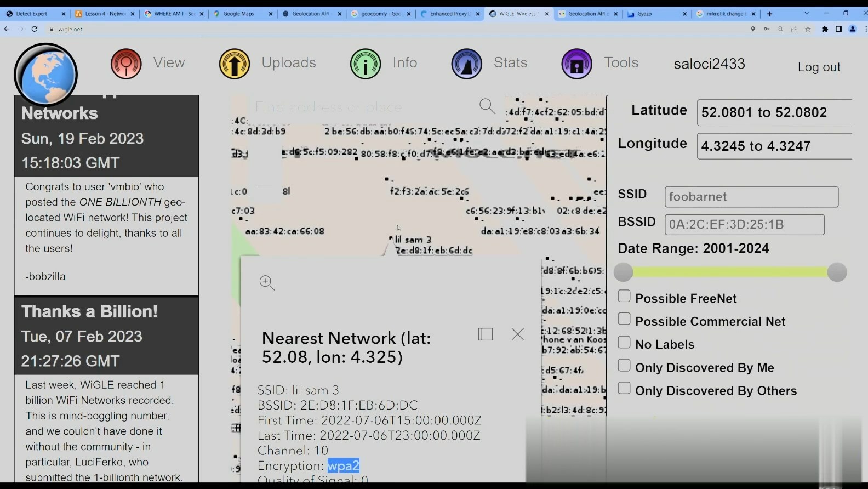Open the Stats icon
Screen dimensions: 868x489
[x=467, y=64]
